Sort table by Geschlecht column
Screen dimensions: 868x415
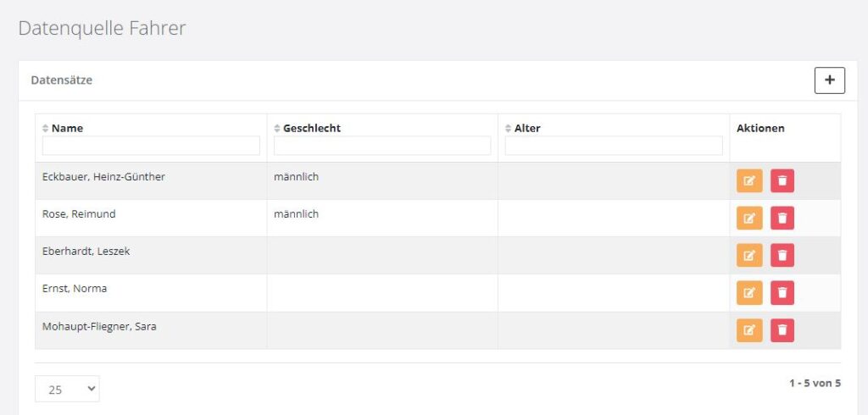click(311, 129)
